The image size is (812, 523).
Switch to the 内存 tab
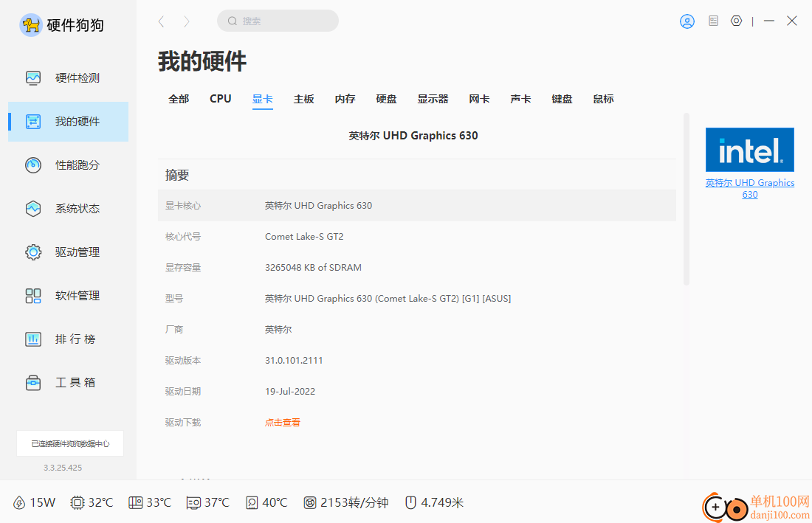[345, 99]
